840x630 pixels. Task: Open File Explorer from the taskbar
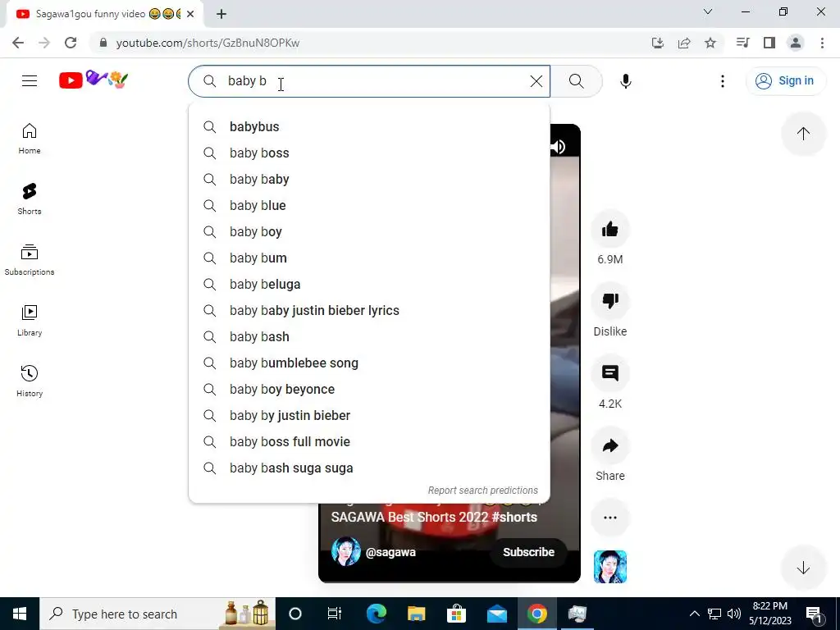tap(416, 614)
